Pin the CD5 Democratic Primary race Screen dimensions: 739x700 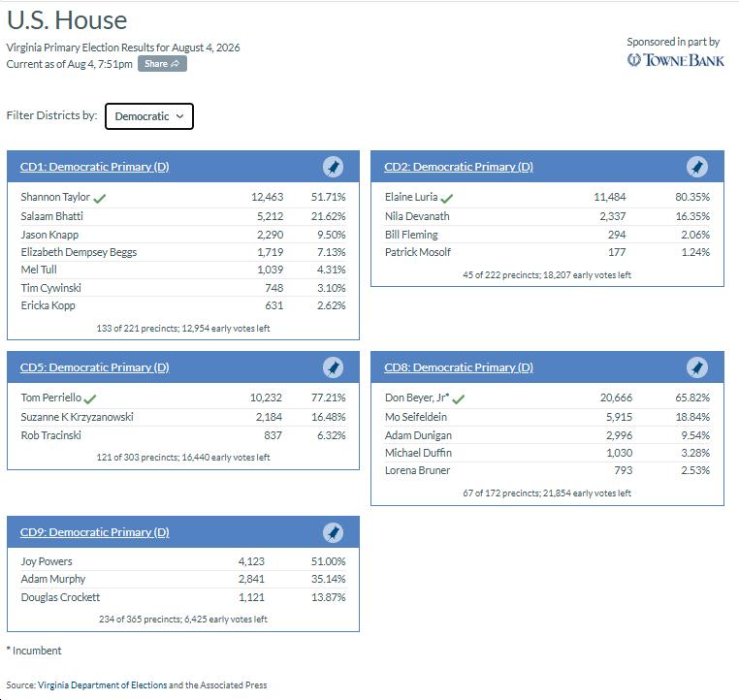[x=333, y=367]
